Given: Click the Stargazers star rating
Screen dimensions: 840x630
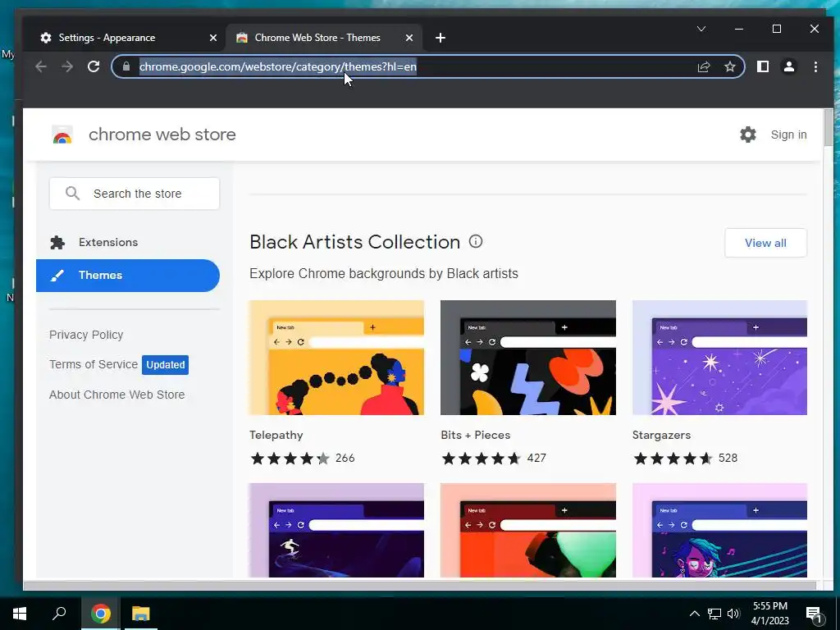Looking at the screenshot, I should coord(673,459).
